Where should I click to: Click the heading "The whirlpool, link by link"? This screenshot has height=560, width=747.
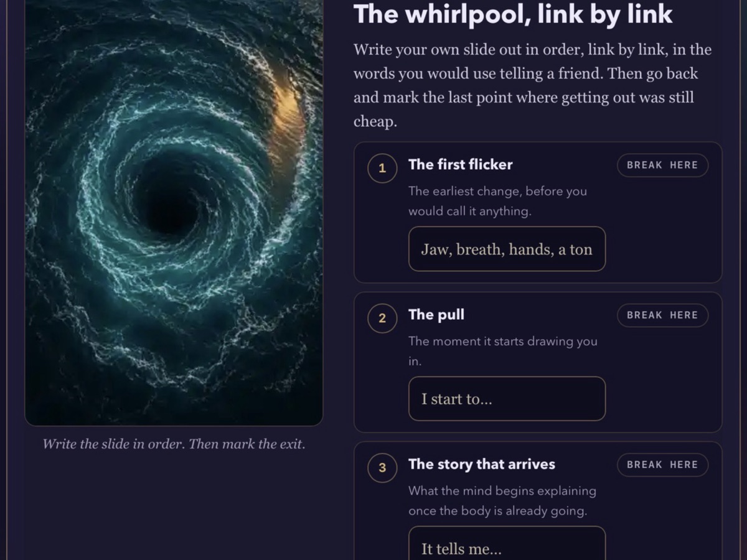pos(513,14)
